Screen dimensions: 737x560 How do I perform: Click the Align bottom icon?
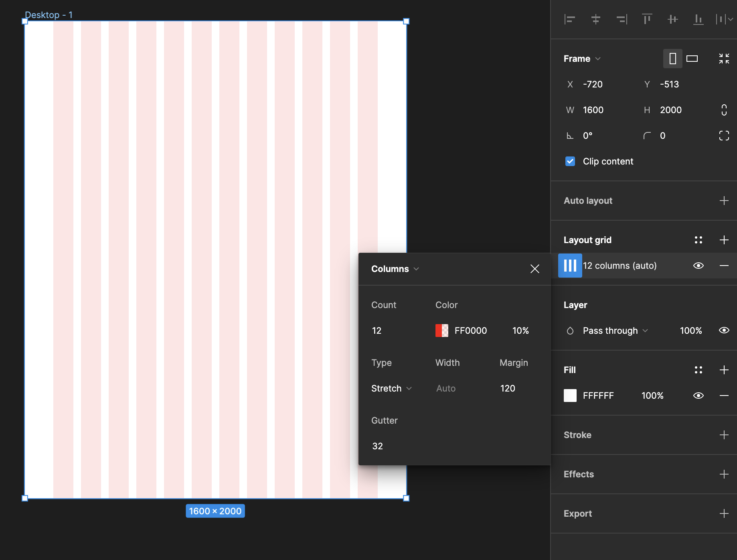(698, 19)
